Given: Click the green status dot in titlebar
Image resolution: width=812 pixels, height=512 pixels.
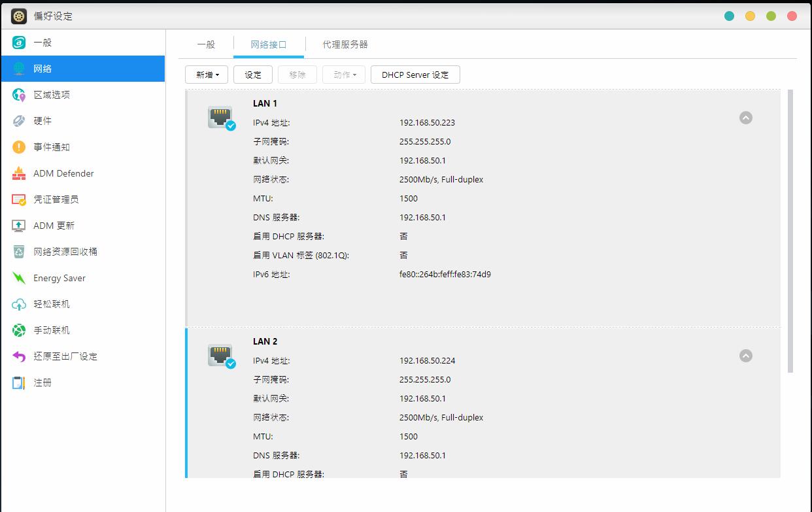Looking at the screenshot, I should (x=771, y=16).
